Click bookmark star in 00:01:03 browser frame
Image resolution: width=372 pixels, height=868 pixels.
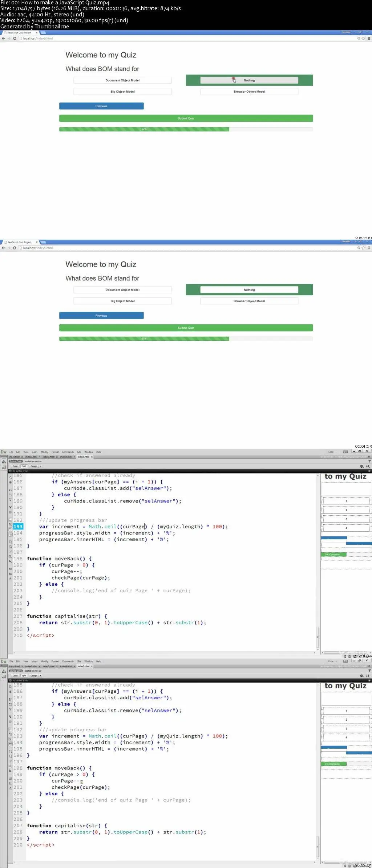click(363, 248)
